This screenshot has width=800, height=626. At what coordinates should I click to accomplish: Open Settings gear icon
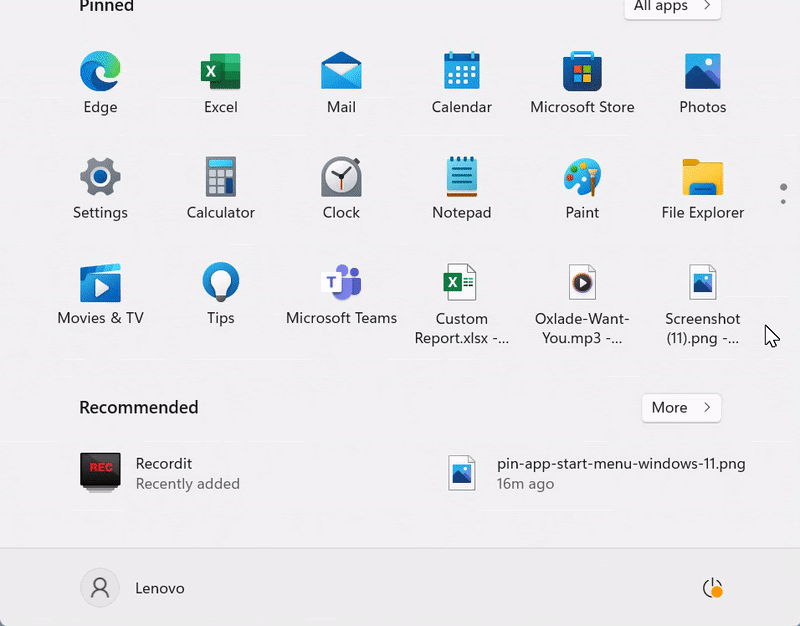point(100,188)
